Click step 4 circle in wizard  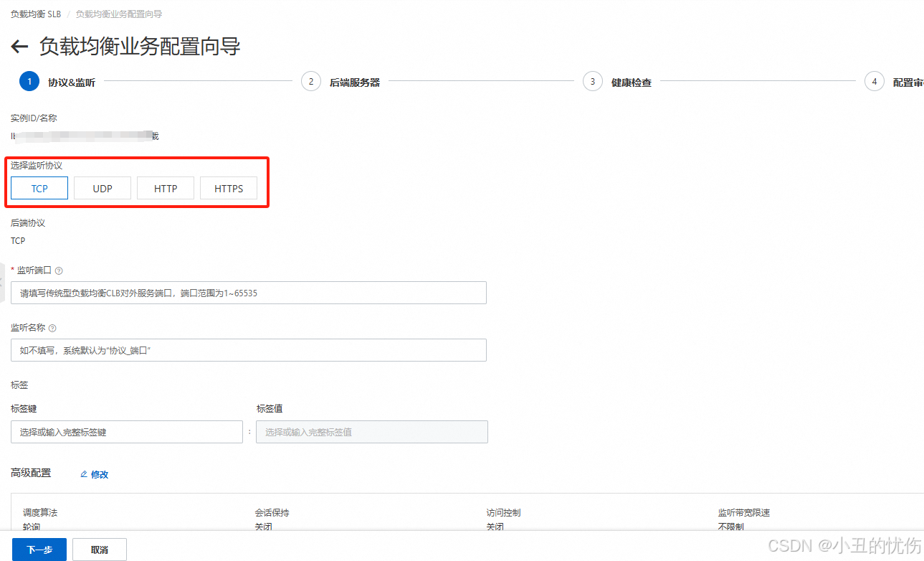click(x=875, y=82)
